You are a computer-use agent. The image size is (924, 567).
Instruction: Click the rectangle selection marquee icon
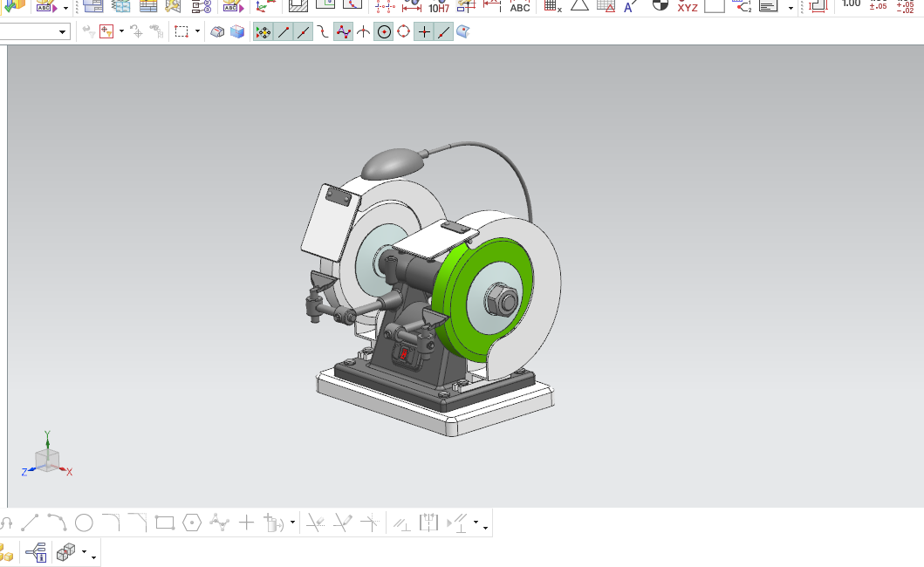coord(181,31)
